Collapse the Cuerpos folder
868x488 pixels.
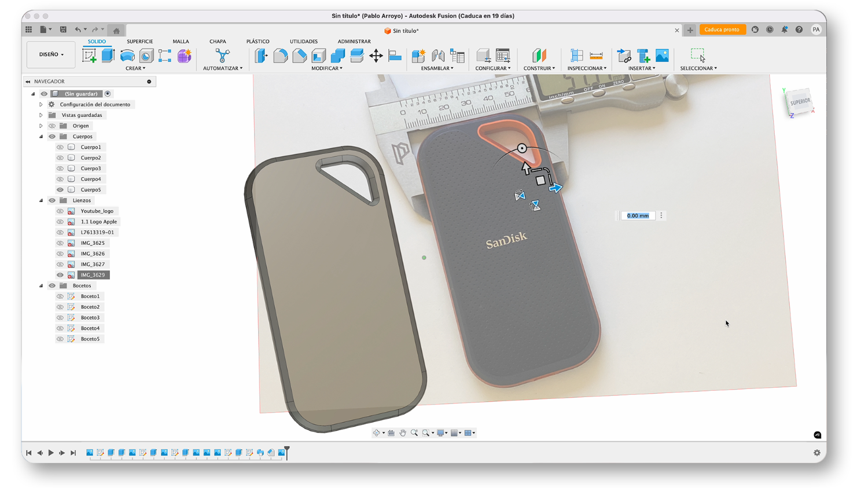point(41,137)
